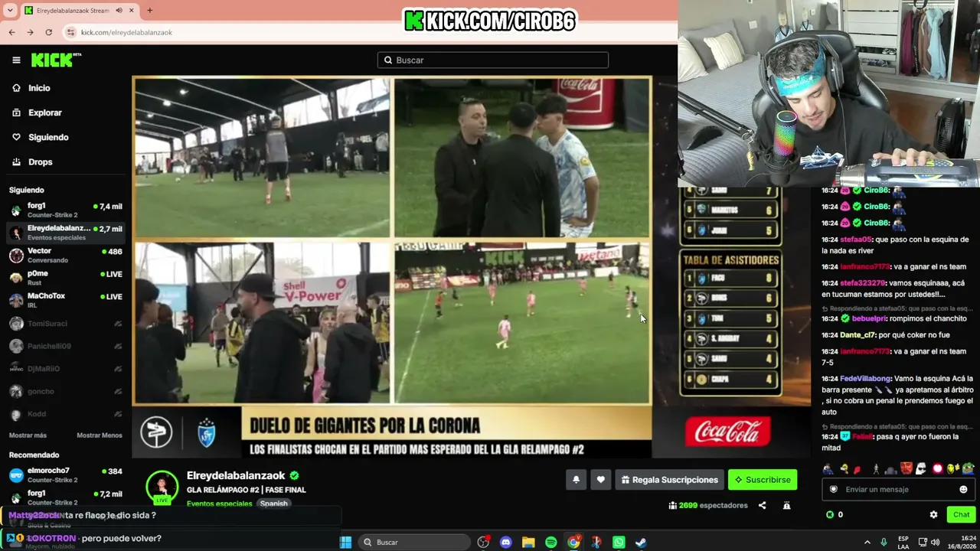Image resolution: width=980 pixels, height=551 pixels.
Task: Click the green Suscribirse button
Action: click(x=763, y=480)
